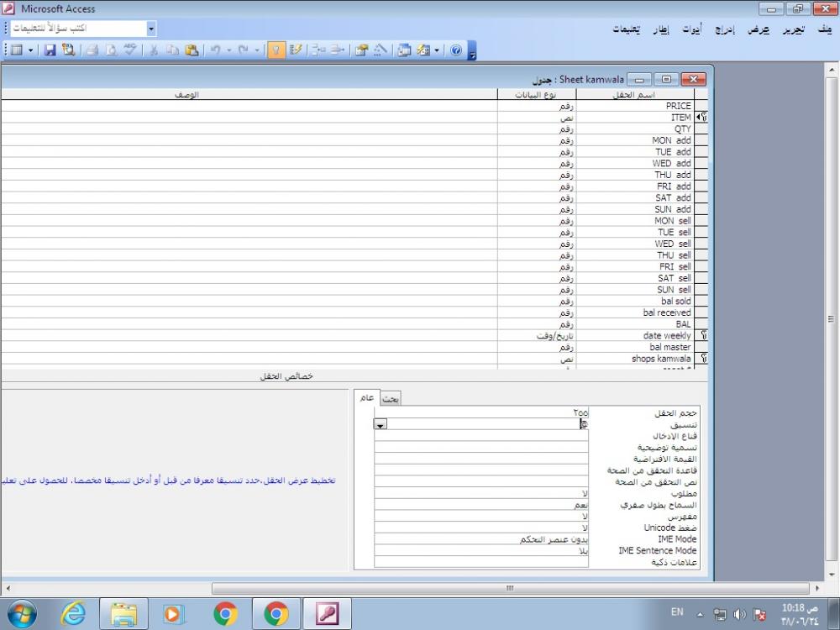
Task: Click the Windows Start button
Action: point(22,614)
